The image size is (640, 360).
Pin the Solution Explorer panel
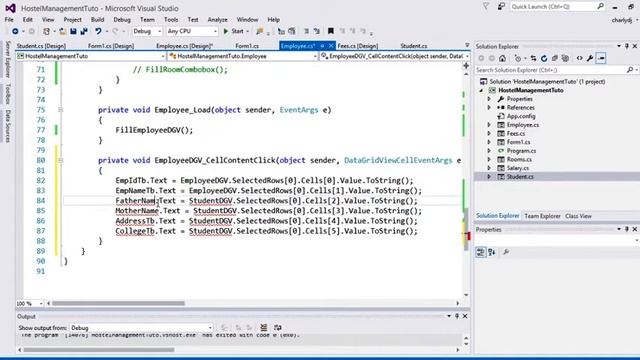click(627, 46)
